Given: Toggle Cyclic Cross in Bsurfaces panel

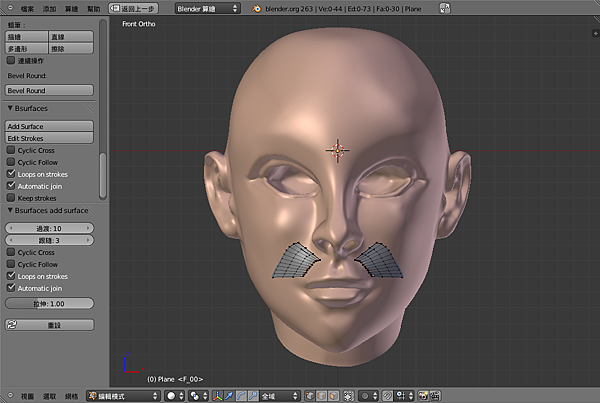Looking at the screenshot, I should [x=11, y=150].
